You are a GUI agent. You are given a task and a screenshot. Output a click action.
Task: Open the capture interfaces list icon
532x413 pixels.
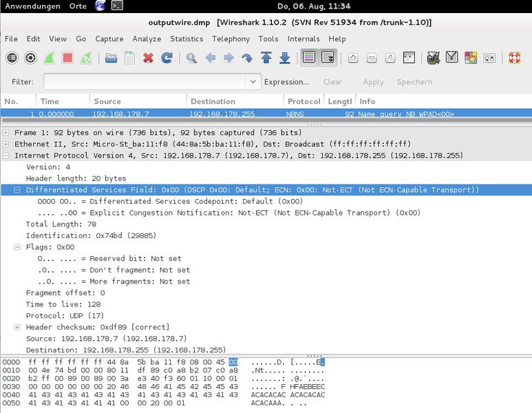tap(12, 58)
